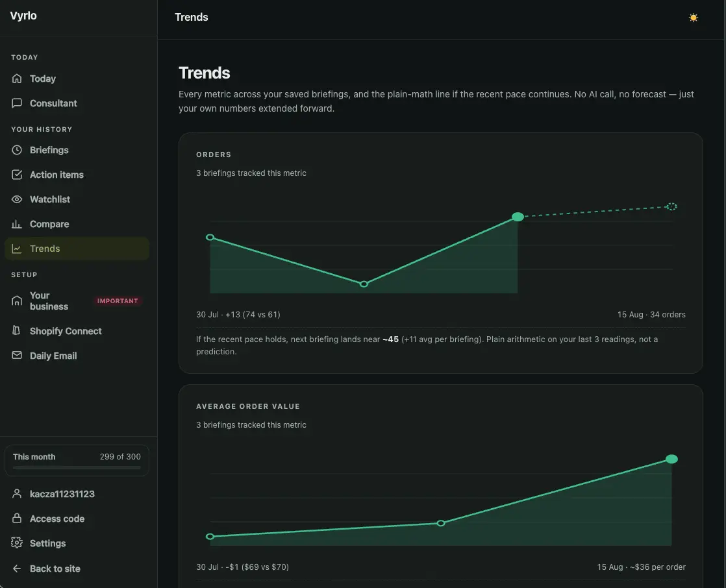The height and width of the screenshot is (588, 726).
Task: Open Daily Email setup
Action: pos(53,356)
